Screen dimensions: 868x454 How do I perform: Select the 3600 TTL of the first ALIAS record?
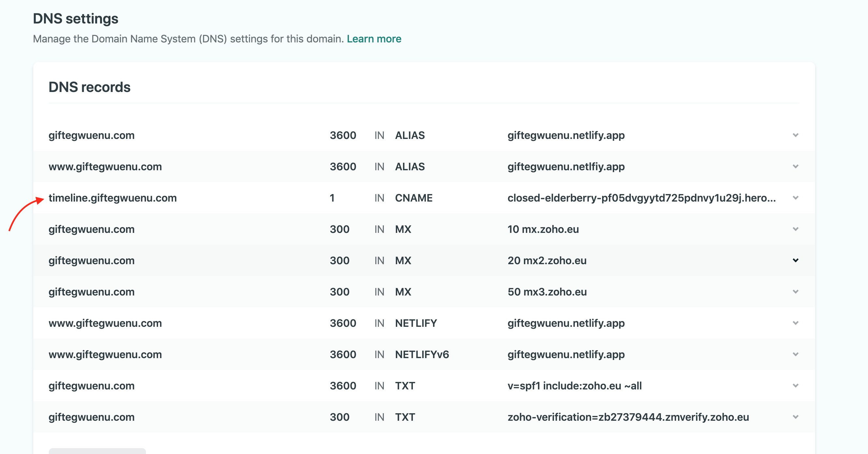pos(343,135)
